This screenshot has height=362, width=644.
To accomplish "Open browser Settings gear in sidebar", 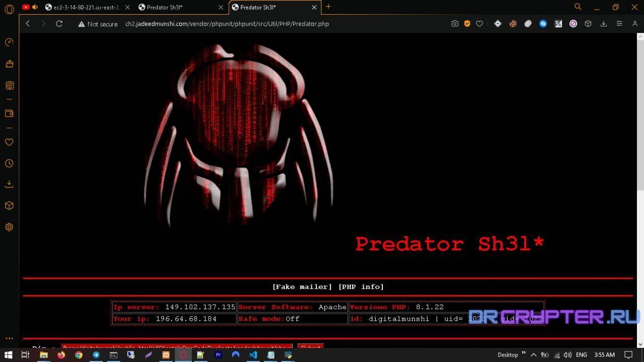I will point(9,227).
